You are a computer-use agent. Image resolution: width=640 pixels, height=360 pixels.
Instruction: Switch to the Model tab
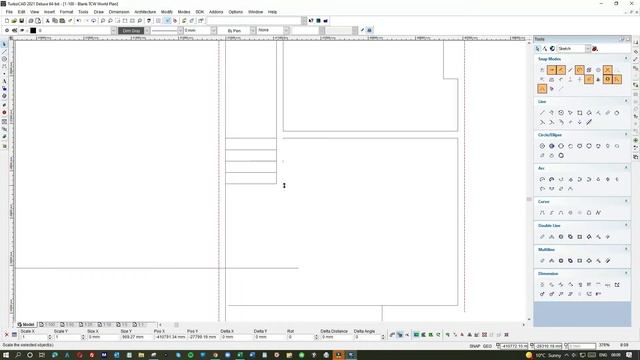26,324
